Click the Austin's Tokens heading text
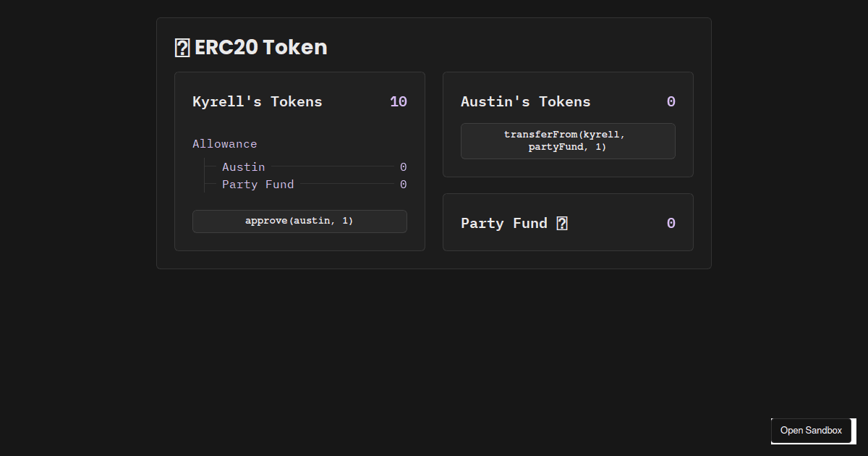 [x=526, y=101]
